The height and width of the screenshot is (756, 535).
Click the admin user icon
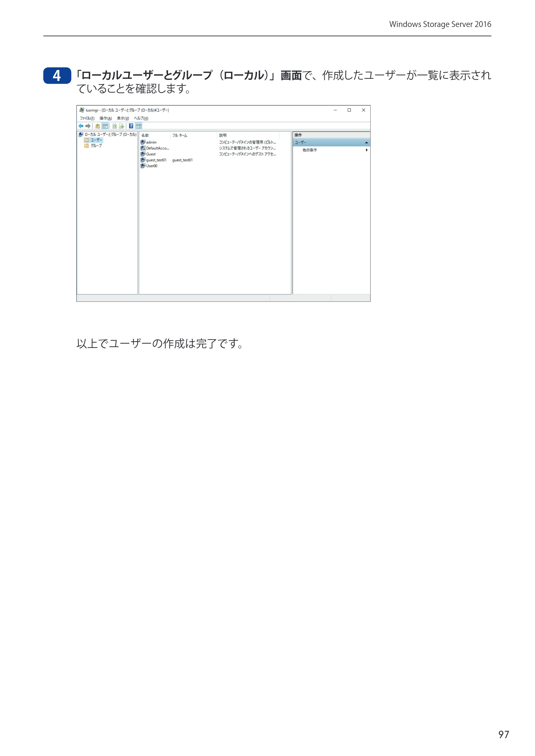coord(143,142)
